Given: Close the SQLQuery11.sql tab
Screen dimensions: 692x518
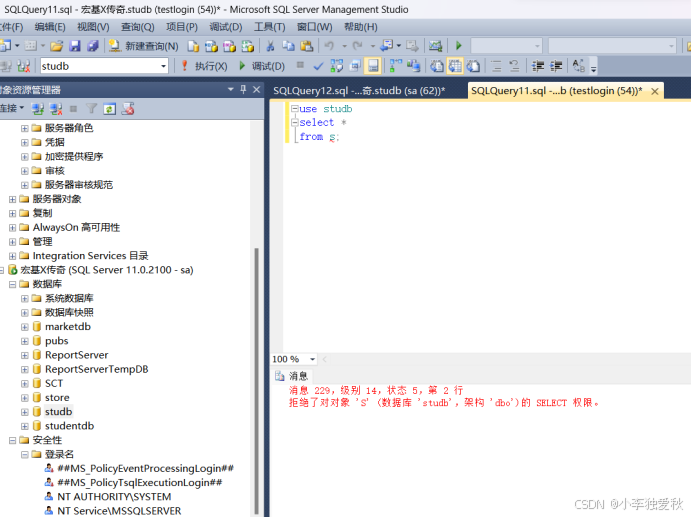Looking at the screenshot, I should (x=655, y=91).
